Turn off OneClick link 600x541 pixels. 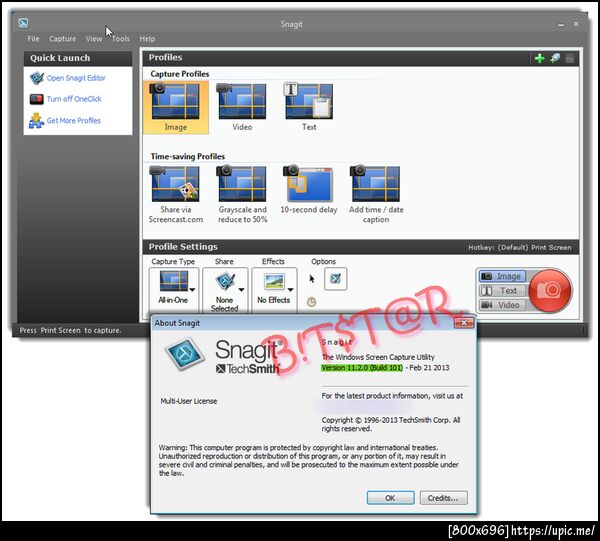(74, 99)
